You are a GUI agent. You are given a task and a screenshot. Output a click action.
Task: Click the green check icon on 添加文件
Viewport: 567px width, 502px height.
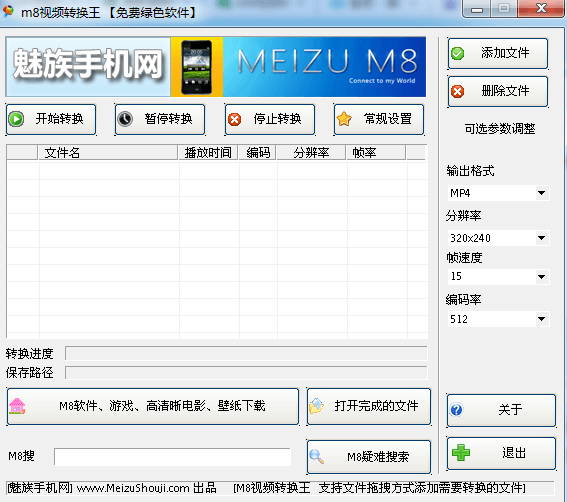[457, 54]
